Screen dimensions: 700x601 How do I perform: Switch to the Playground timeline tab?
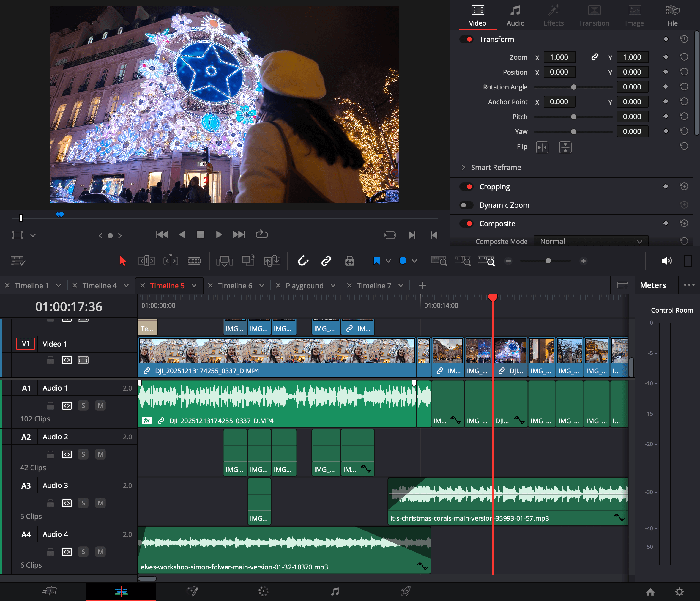click(x=304, y=286)
